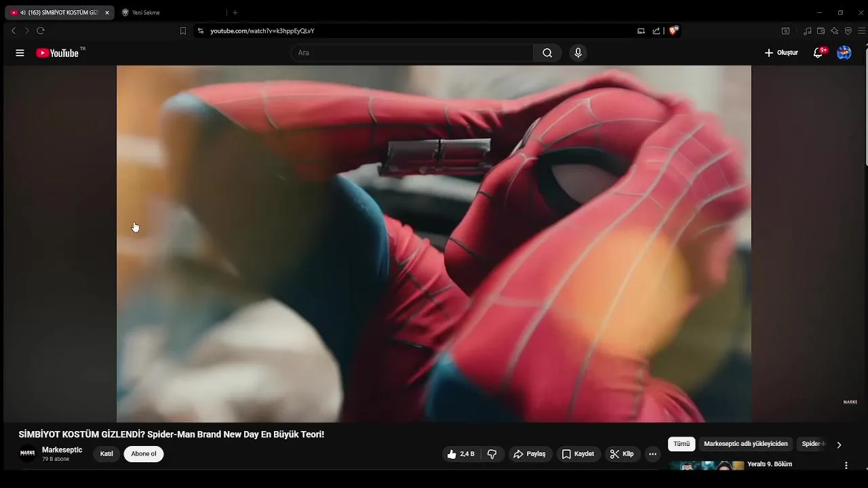Open the three-dot more actions menu

[652, 454]
